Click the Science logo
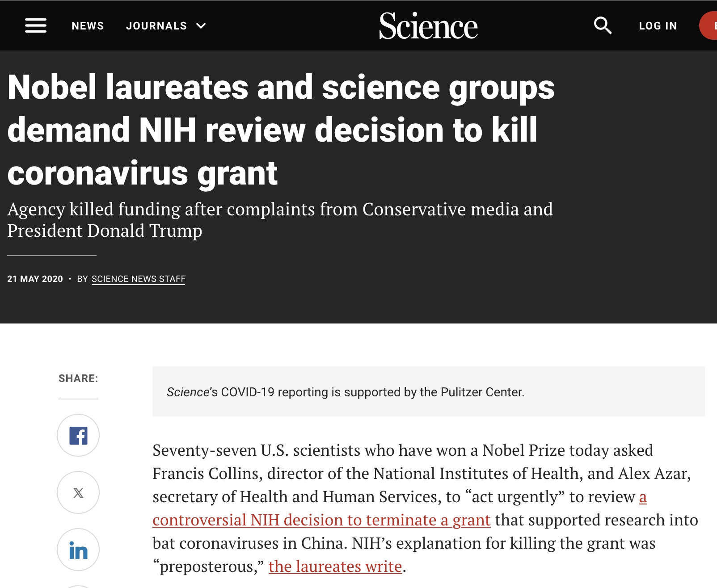This screenshot has height=588, width=717. [428, 26]
